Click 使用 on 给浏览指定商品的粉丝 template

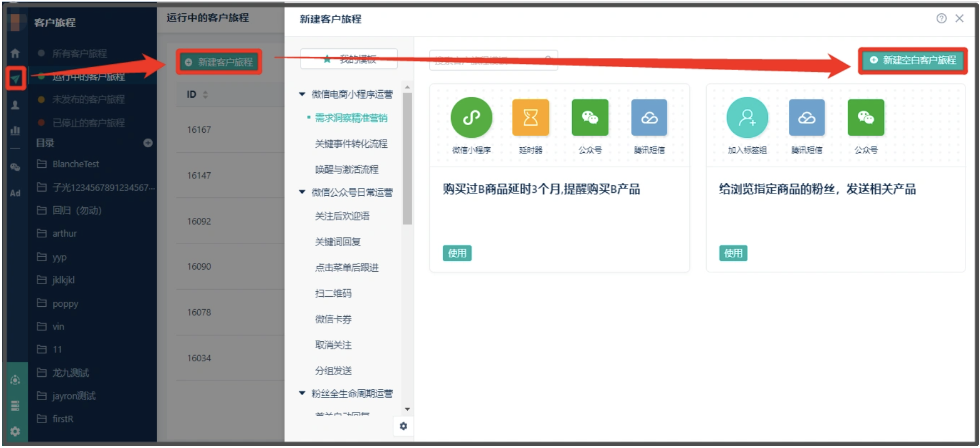(x=733, y=253)
